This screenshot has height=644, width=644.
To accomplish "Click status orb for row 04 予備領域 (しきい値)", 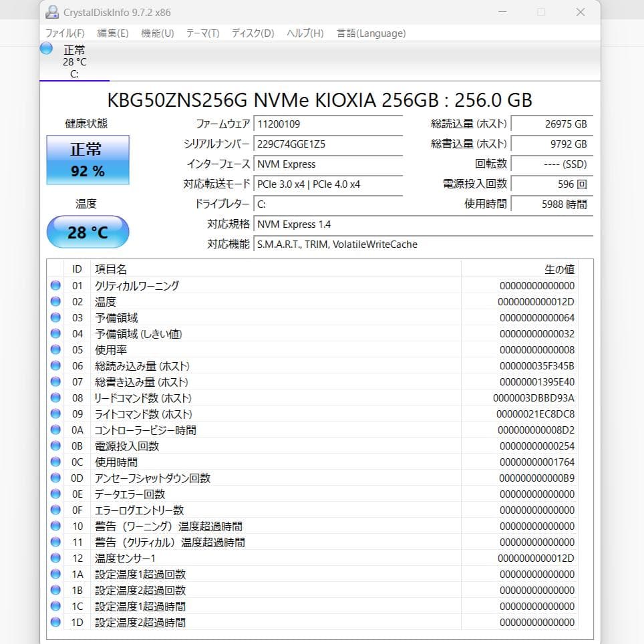I will tap(55, 333).
